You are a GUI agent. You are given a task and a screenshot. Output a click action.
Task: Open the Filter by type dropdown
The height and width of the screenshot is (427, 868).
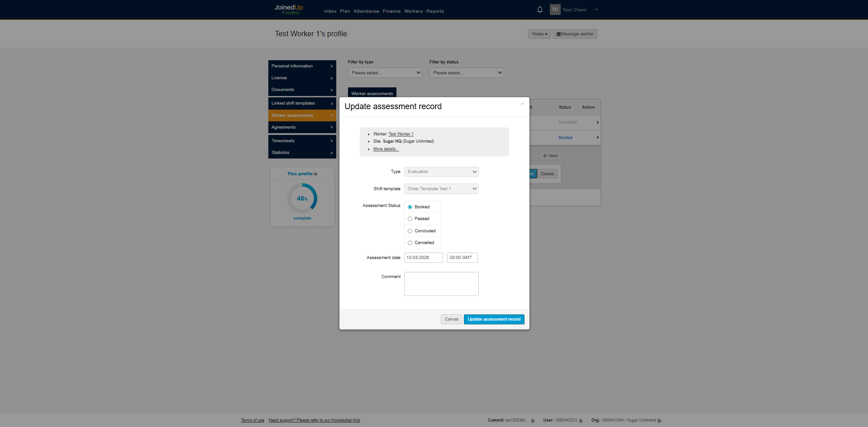385,73
